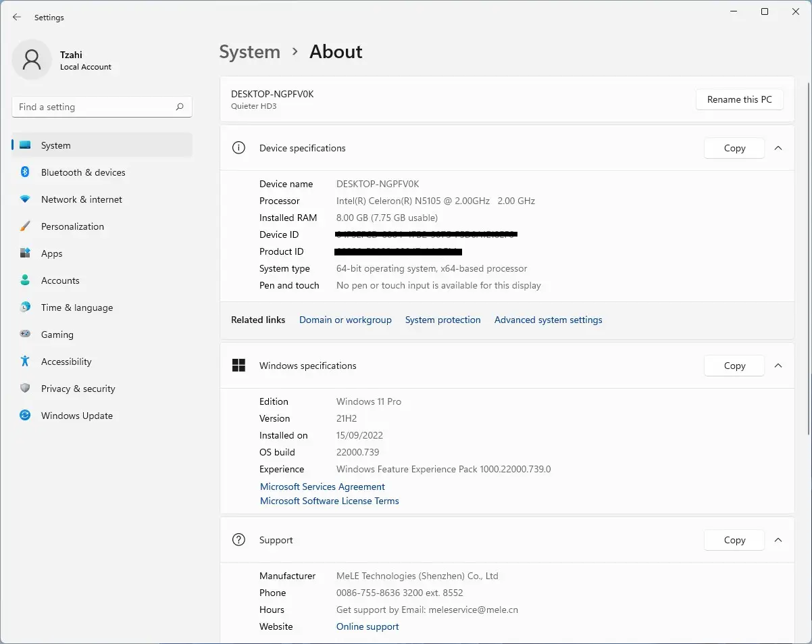Collapse the Device specifications section

(778, 148)
